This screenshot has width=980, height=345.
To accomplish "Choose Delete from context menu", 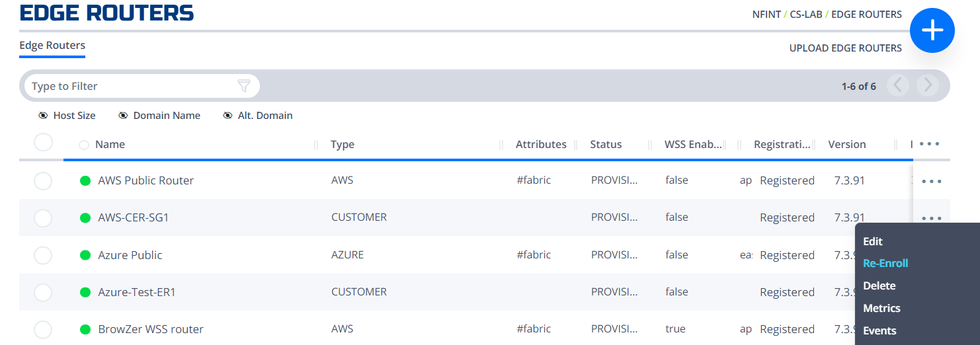I will (879, 286).
